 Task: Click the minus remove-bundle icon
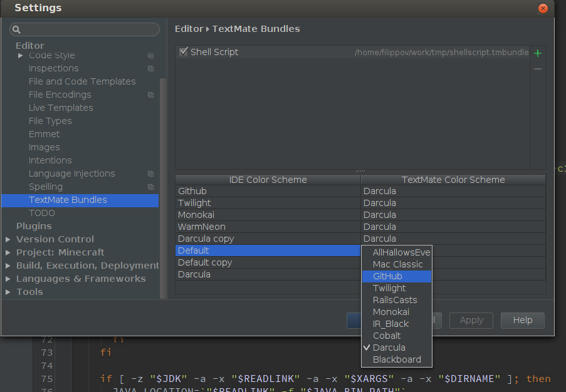pos(538,69)
